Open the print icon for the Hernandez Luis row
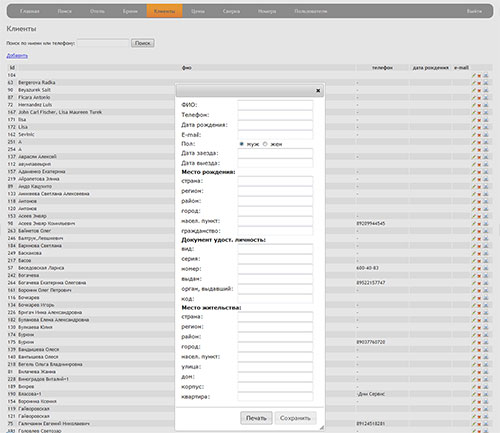 coord(486,105)
